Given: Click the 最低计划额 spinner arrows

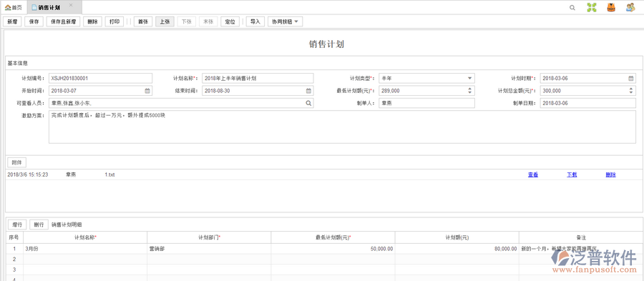Looking at the screenshot, I should (x=470, y=91).
